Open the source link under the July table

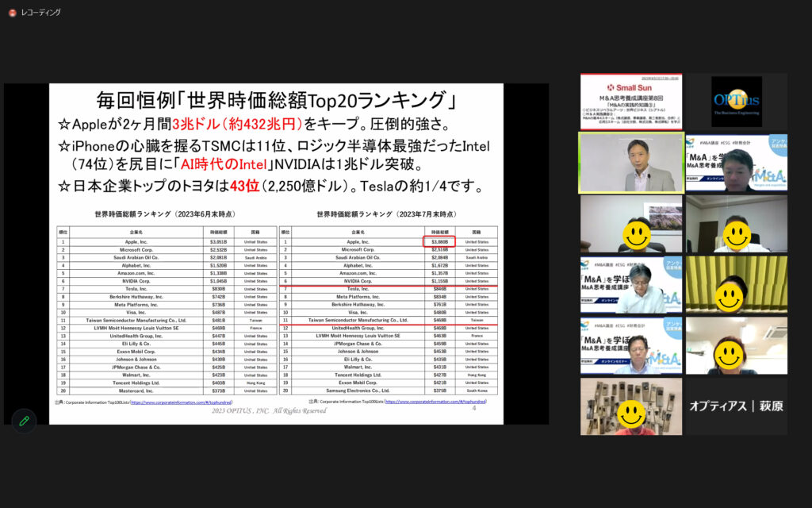[x=435, y=402]
